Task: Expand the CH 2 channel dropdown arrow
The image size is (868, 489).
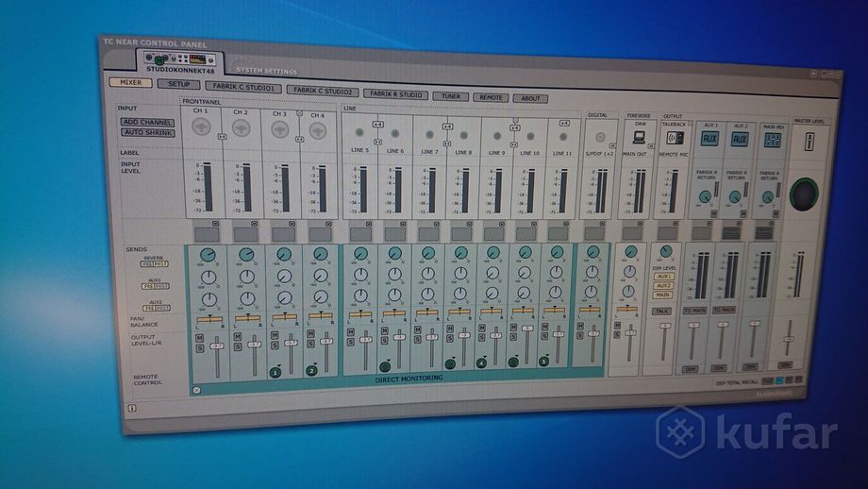Action: pyautogui.click(x=254, y=224)
